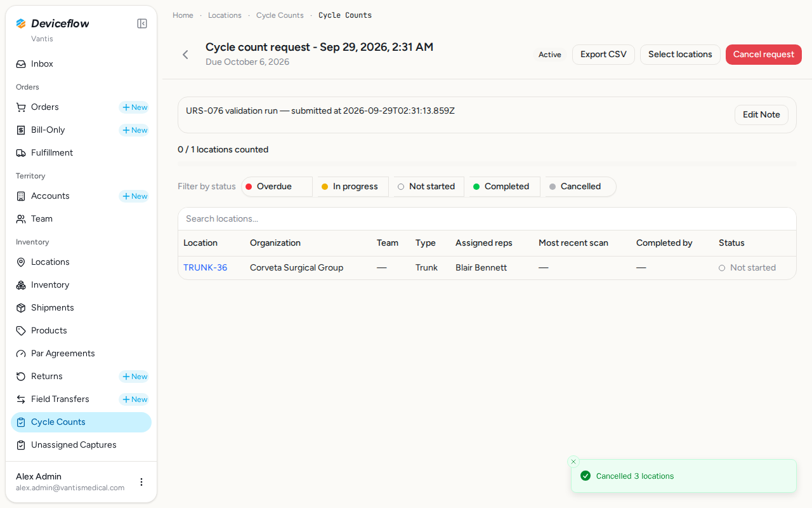
Task: Click the Orders cart icon
Action: (x=21, y=107)
